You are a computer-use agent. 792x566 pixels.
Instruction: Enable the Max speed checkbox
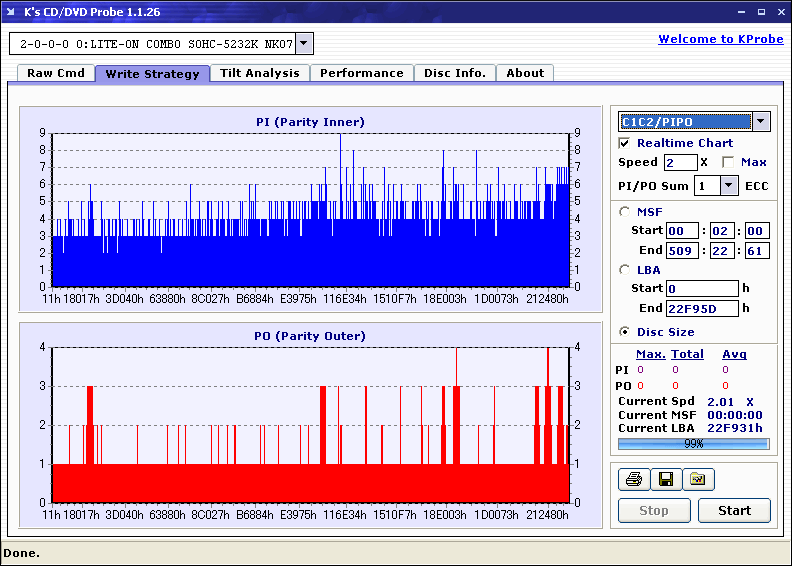click(728, 162)
